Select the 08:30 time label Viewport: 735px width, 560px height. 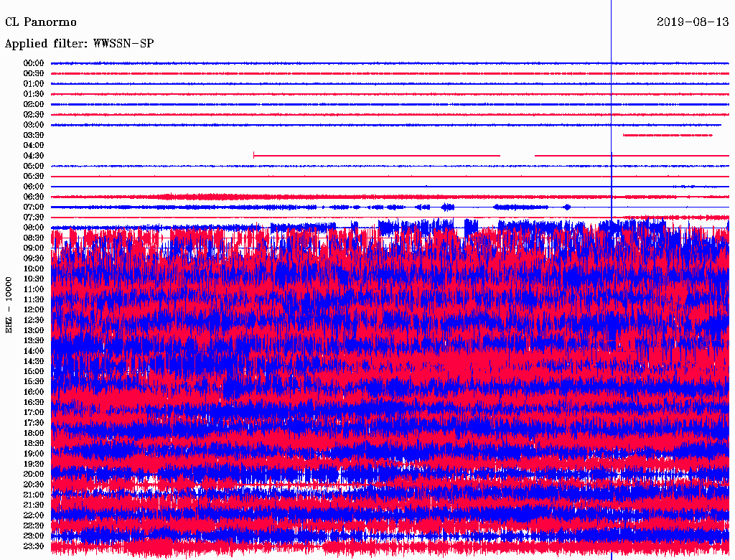[34, 238]
